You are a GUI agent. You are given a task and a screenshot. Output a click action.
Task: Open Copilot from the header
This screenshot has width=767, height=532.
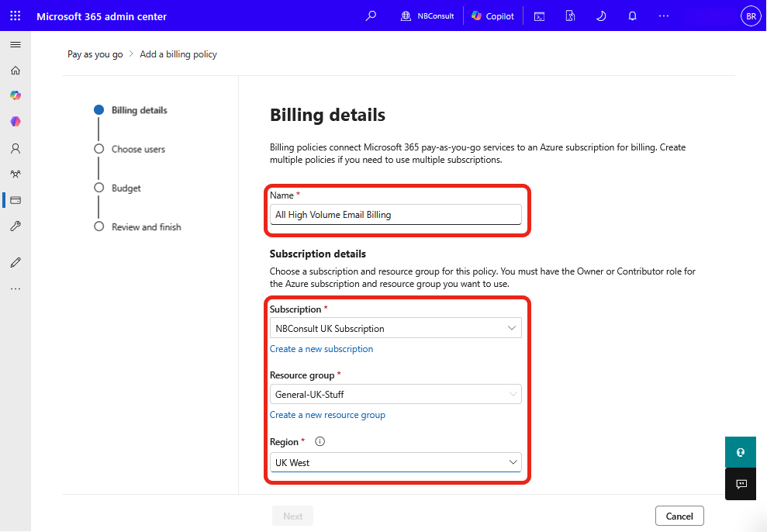tap(492, 16)
